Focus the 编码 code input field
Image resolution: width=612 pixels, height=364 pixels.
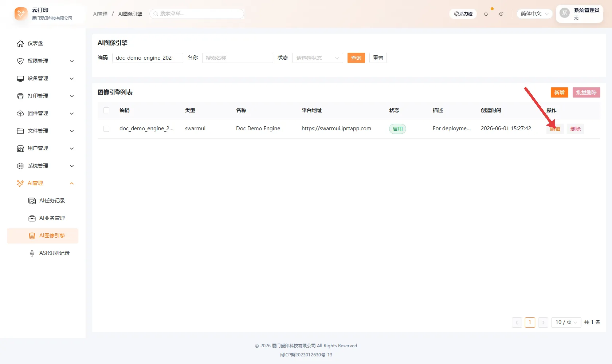pos(148,58)
